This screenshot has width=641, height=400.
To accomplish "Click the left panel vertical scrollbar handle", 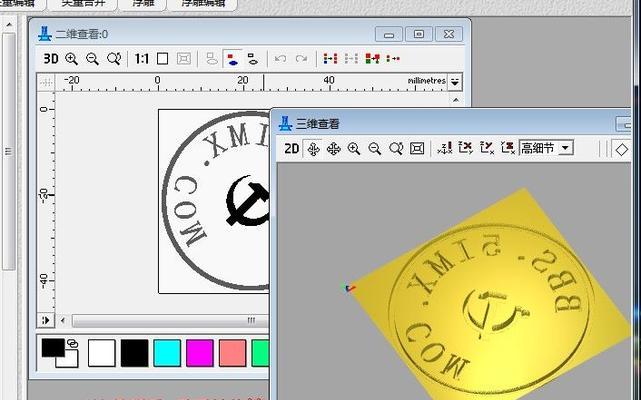I will (x=9, y=151).
